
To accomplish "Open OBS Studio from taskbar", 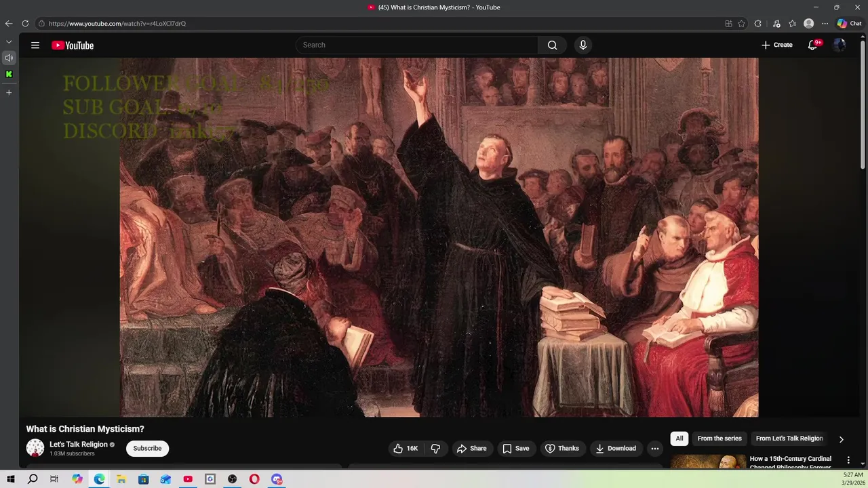I will point(233,479).
